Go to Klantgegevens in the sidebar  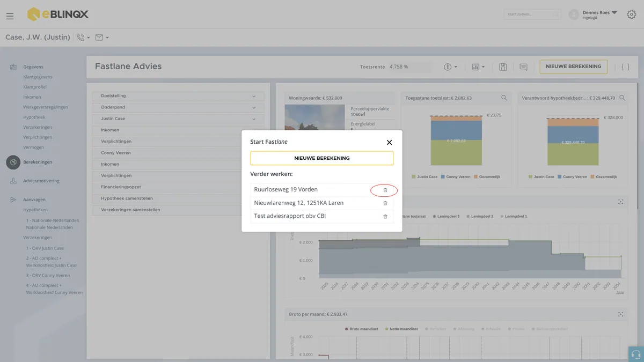(x=38, y=77)
